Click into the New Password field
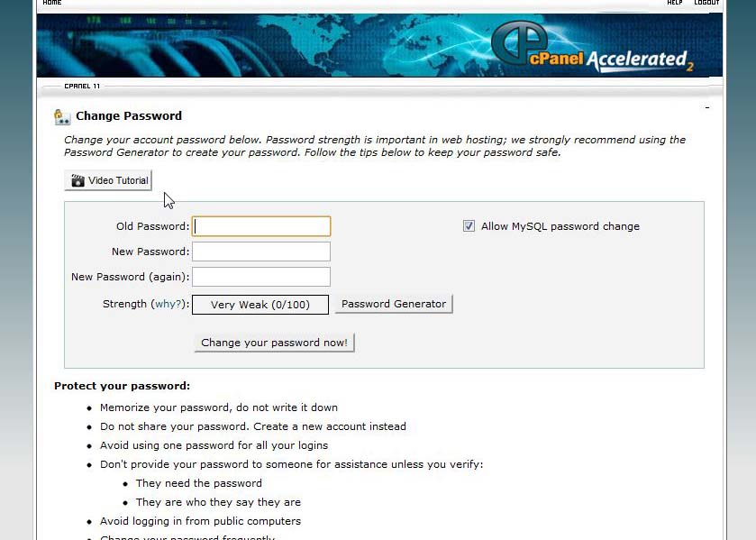 click(x=261, y=252)
